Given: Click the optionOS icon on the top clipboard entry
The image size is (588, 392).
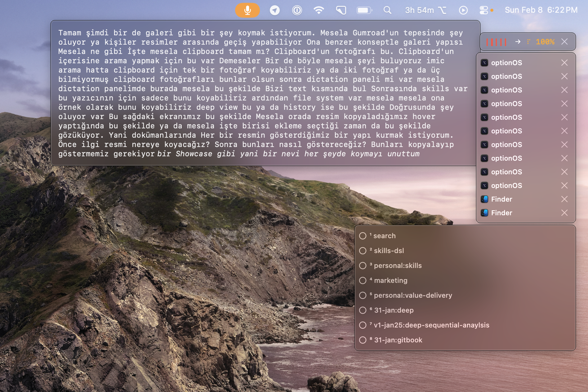Looking at the screenshot, I should (x=485, y=63).
